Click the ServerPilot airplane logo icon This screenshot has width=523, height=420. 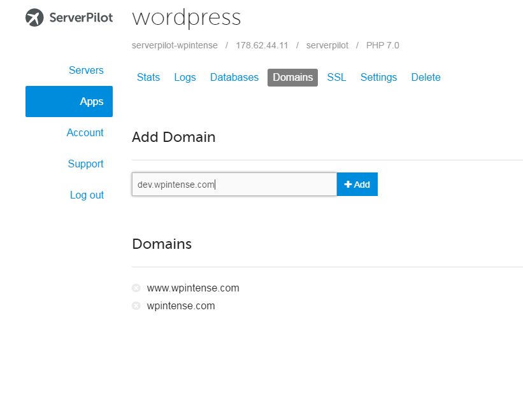[x=34, y=17]
